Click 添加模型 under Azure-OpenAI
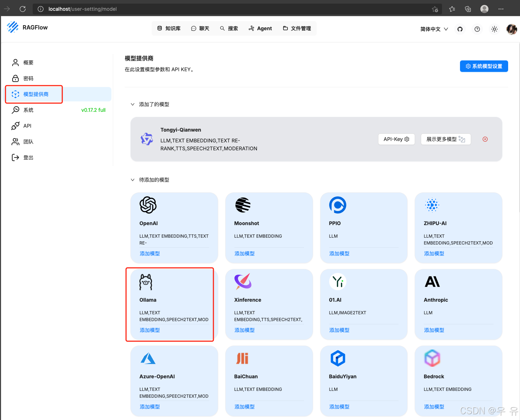This screenshot has height=420, width=520. pyautogui.click(x=150, y=407)
